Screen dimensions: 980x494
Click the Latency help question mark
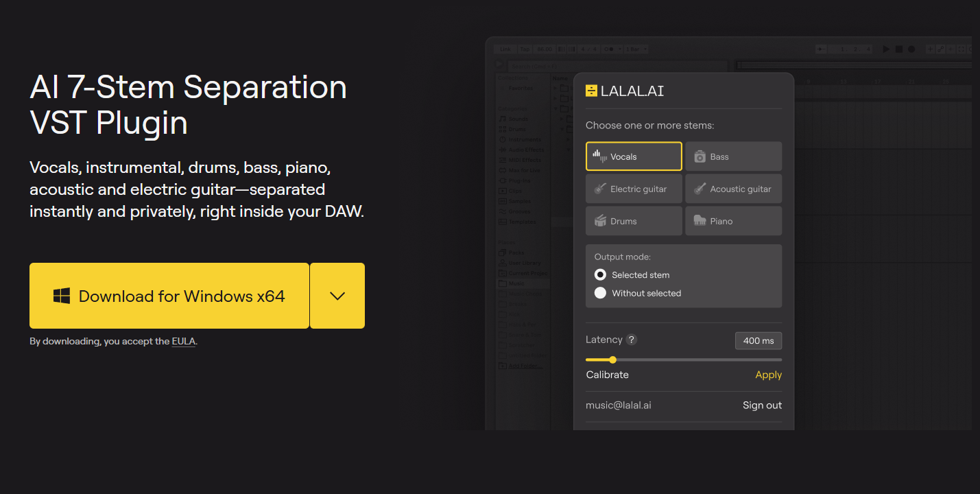(x=632, y=340)
